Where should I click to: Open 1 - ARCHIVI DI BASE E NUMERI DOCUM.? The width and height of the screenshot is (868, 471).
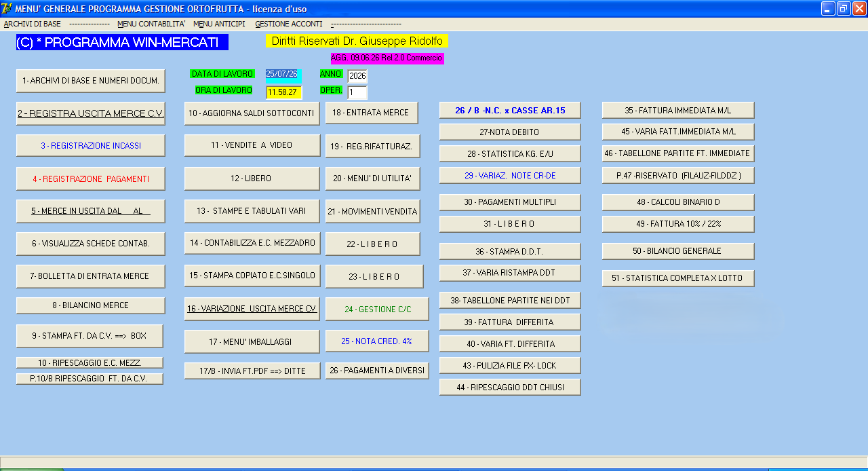point(91,81)
